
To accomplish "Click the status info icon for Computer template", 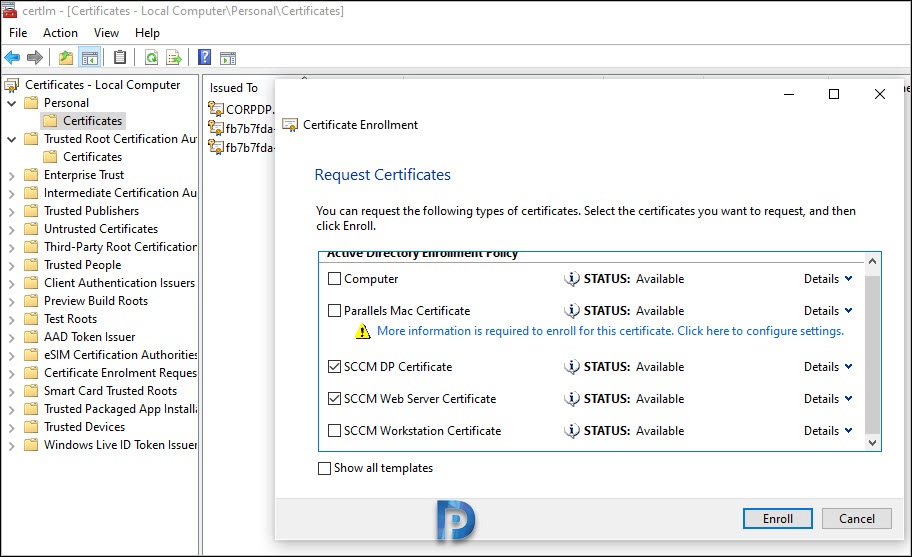I will click(x=572, y=279).
